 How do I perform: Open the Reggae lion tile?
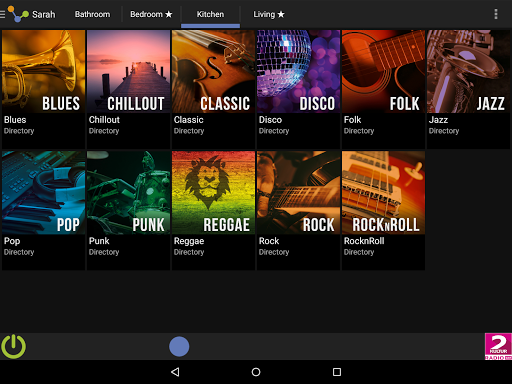(213, 210)
